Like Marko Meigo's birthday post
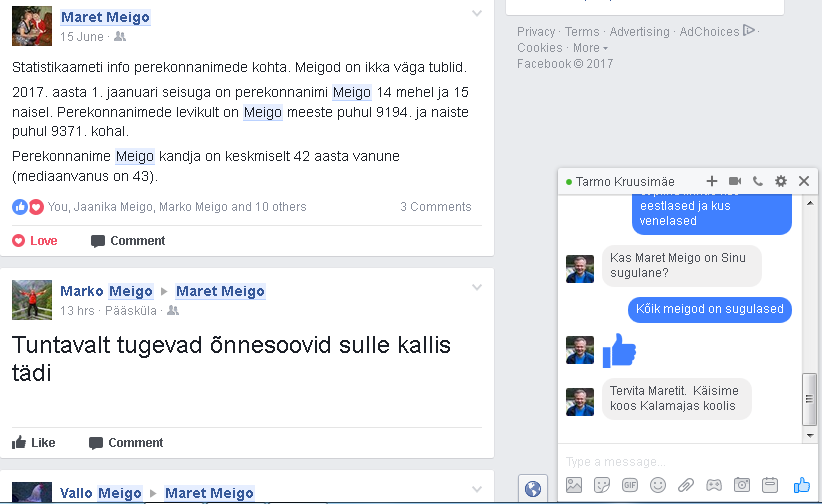This screenshot has width=822, height=504. tap(34, 443)
